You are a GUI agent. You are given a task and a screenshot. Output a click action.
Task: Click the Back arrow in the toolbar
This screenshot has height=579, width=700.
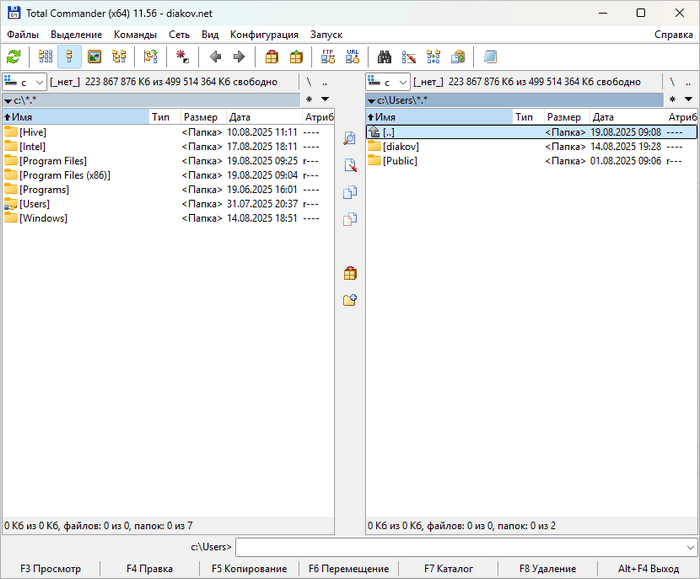click(x=215, y=57)
